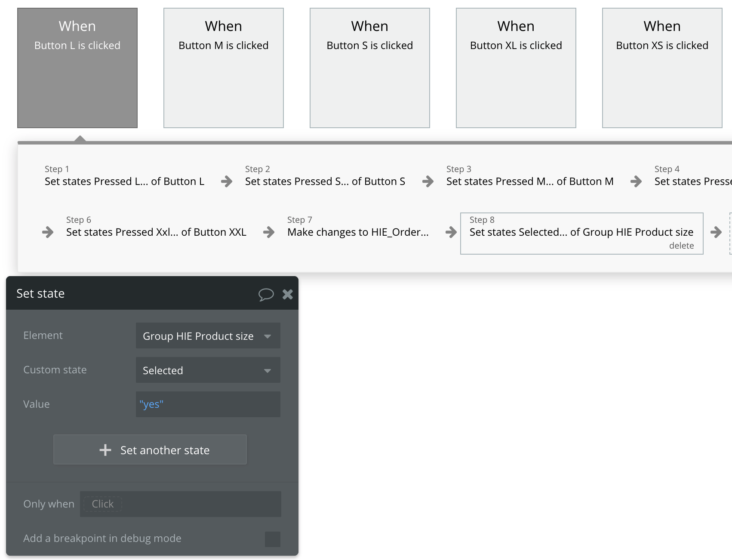The height and width of the screenshot is (560, 732).
Task: Select the Button S is clicked event
Action: pyautogui.click(x=369, y=68)
